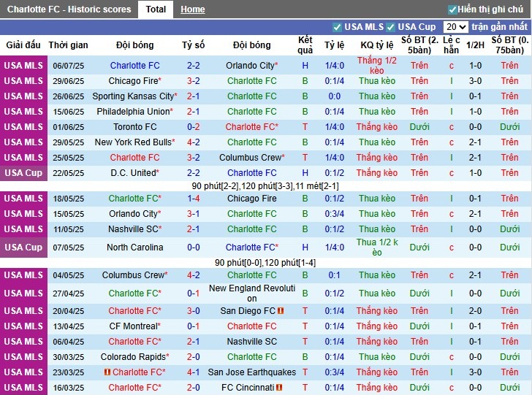The width and height of the screenshot is (532, 395).
Task: Switch to the Home tab
Action: pyautogui.click(x=192, y=9)
